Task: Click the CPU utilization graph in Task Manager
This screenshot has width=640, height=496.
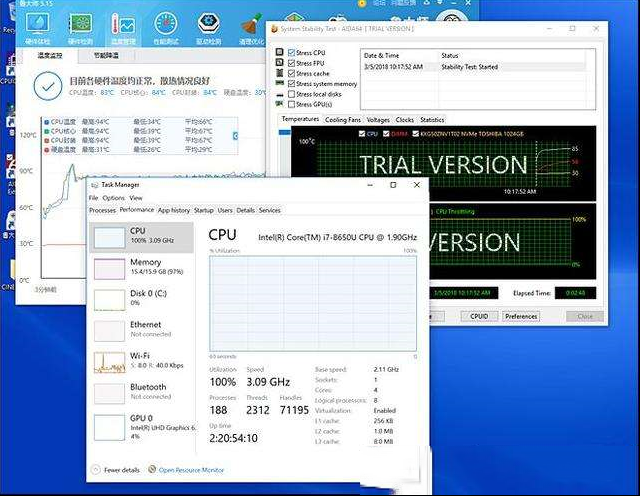Action: (x=313, y=303)
